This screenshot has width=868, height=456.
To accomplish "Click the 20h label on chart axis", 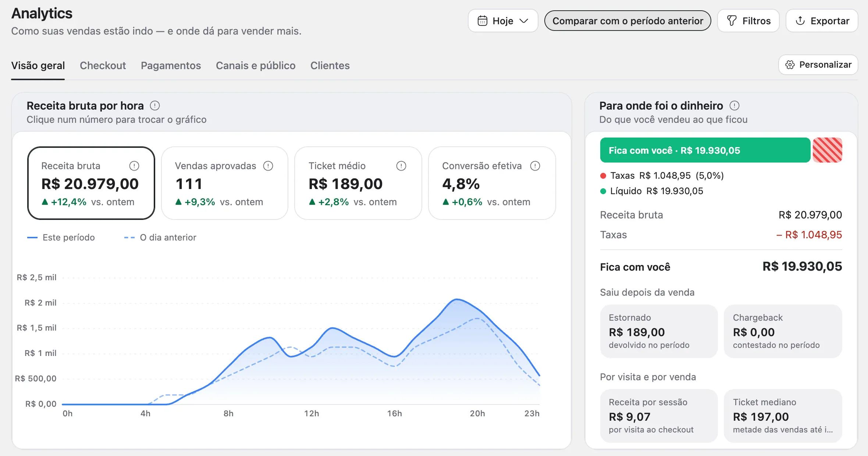I will pos(477,413).
